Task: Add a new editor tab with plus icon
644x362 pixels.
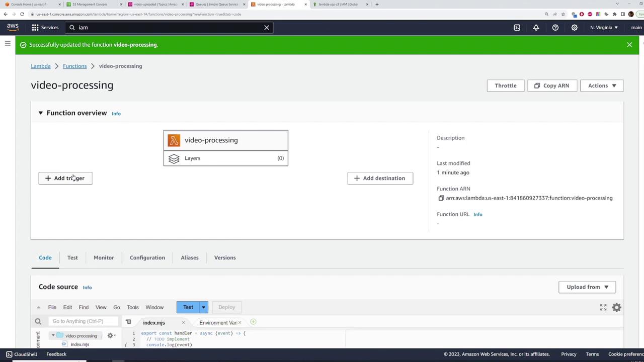Action: coord(253,322)
